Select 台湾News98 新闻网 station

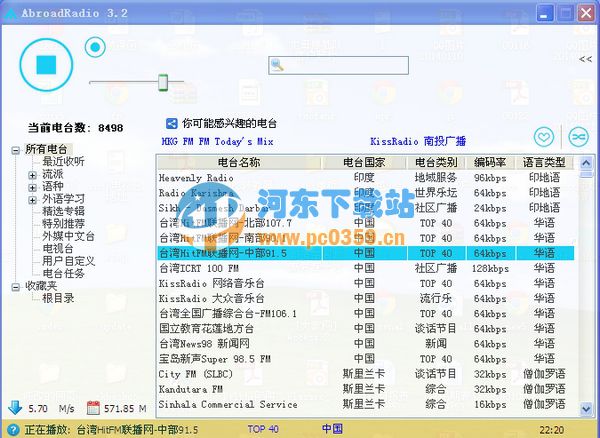pyautogui.click(x=365, y=344)
